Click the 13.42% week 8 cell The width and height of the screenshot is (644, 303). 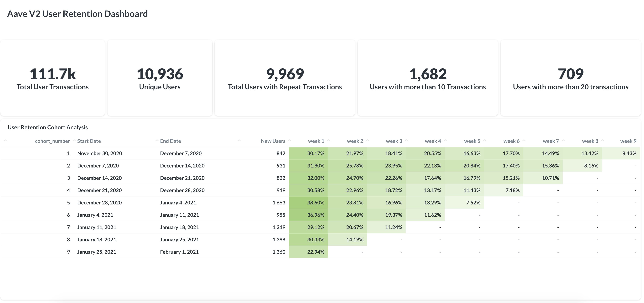pyautogui.click(x=583, y=153)
